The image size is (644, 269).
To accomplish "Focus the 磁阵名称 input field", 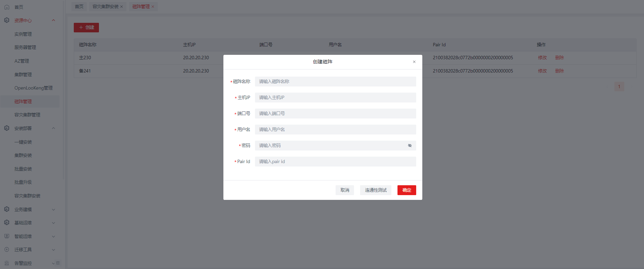I will 335,81.
